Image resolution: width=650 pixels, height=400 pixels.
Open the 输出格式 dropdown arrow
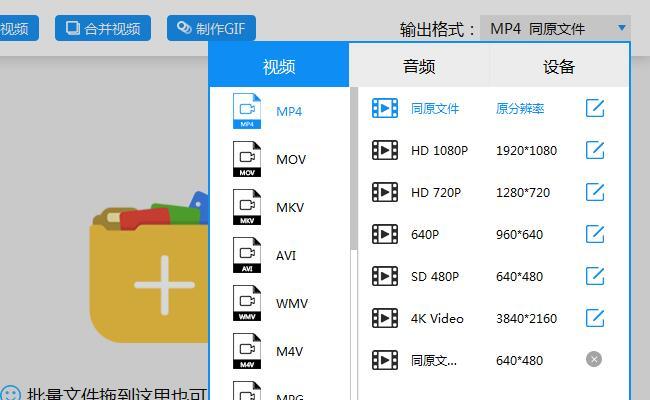pos(621,28)
